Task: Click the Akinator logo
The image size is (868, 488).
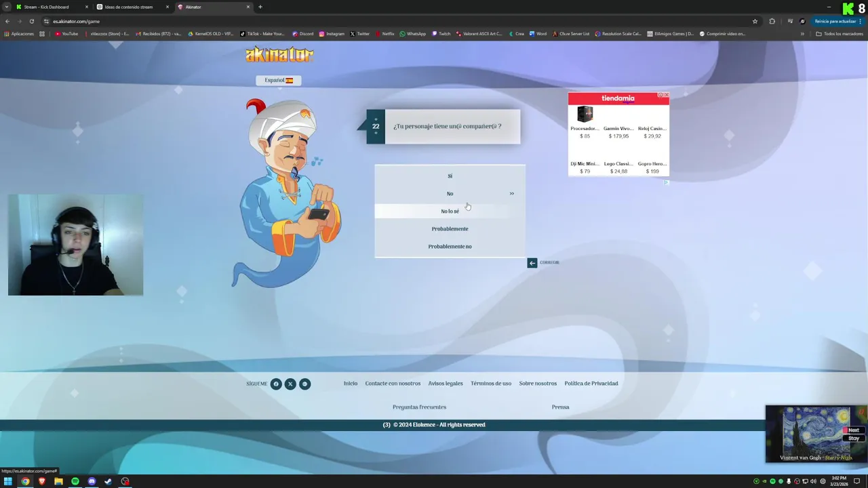Action: point(279,54)
